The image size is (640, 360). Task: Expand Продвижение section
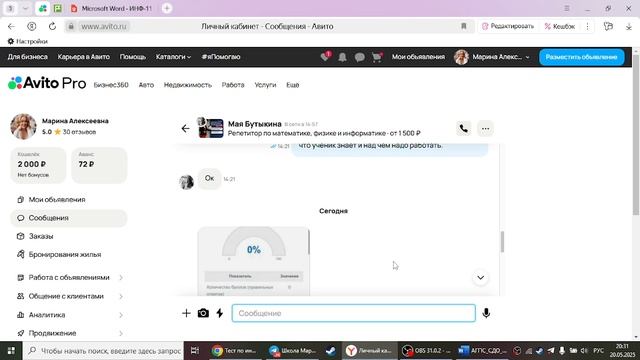tap(69, 333)
